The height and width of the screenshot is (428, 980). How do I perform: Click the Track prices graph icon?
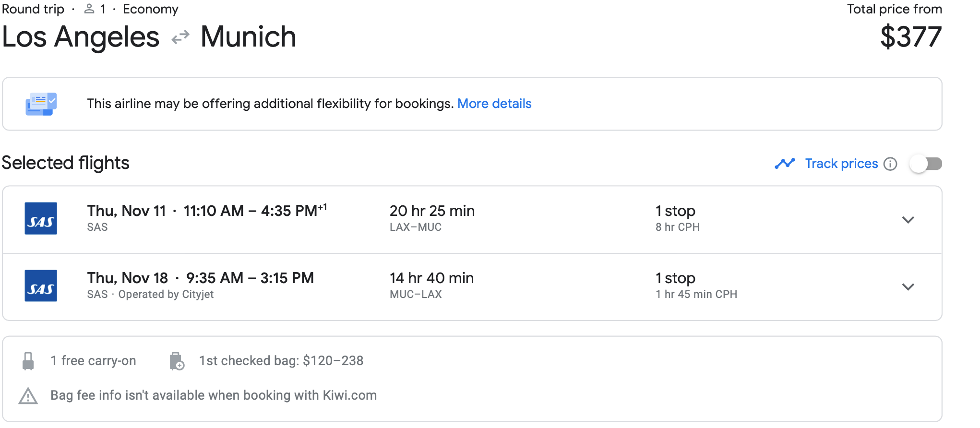(785, 164)
